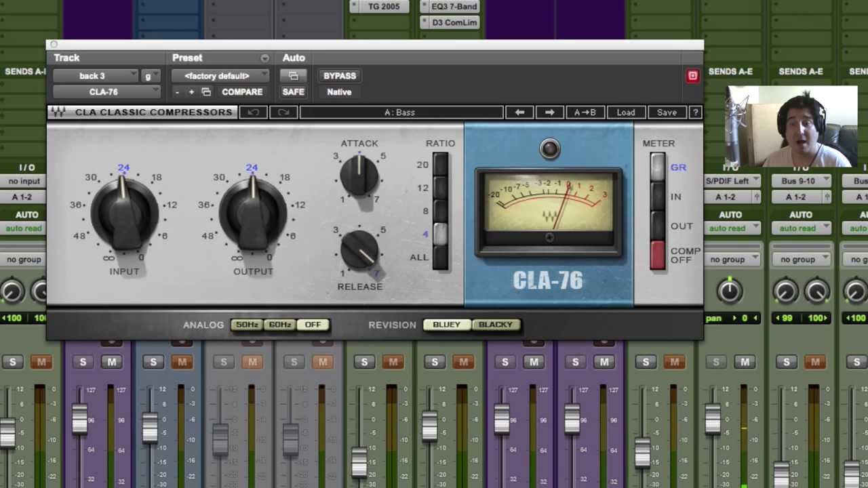Click the Auto section label
This screenshot has width=868, height=488.
click(294, 58)
